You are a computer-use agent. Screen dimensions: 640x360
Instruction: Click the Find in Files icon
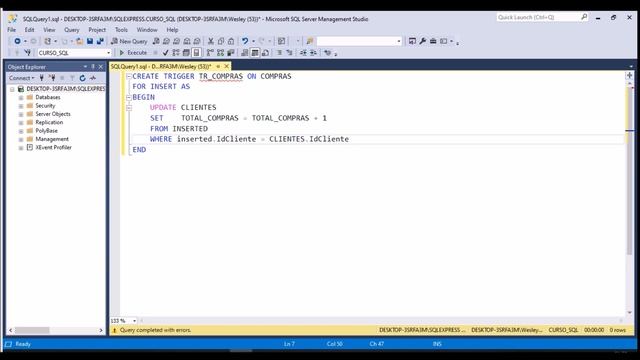(x=310, y=41)
